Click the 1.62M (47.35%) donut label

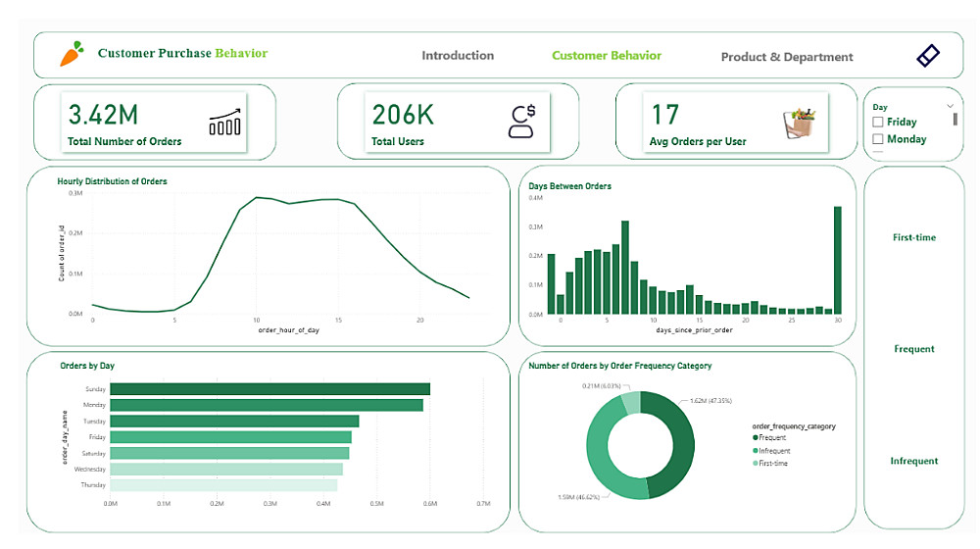710,401
